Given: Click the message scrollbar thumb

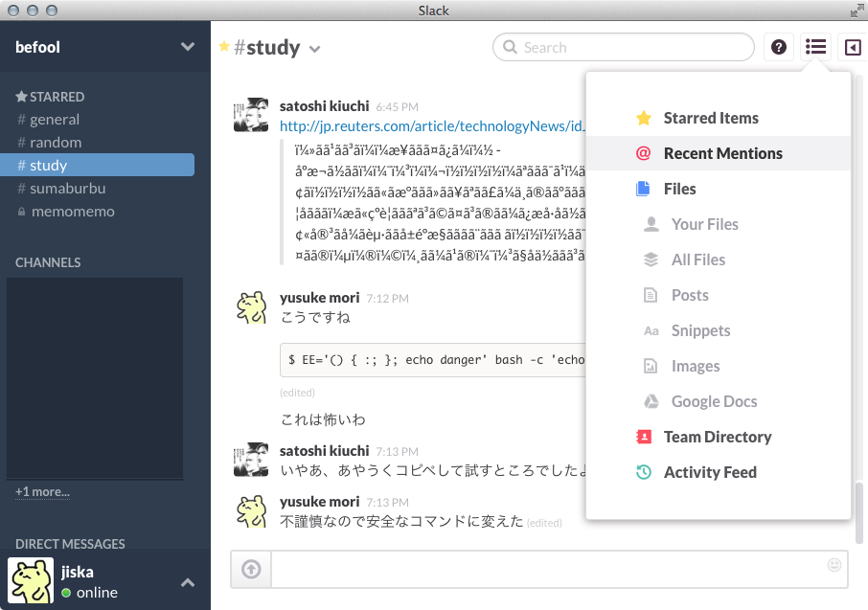Looking at the screenshot, I should tap(859, 513).
